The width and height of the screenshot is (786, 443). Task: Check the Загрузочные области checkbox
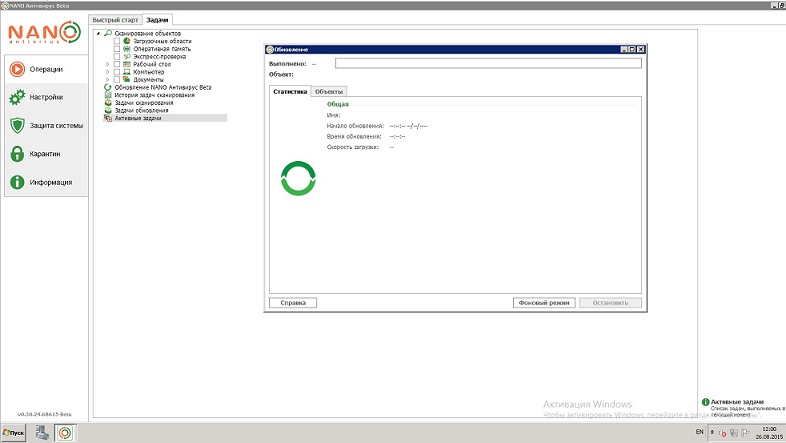(x=117, y=41)
